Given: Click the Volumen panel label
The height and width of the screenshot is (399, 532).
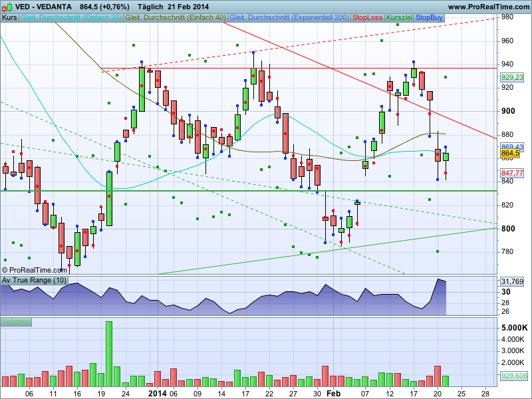Looking at the screenshot, I should (x=16, y=322).
